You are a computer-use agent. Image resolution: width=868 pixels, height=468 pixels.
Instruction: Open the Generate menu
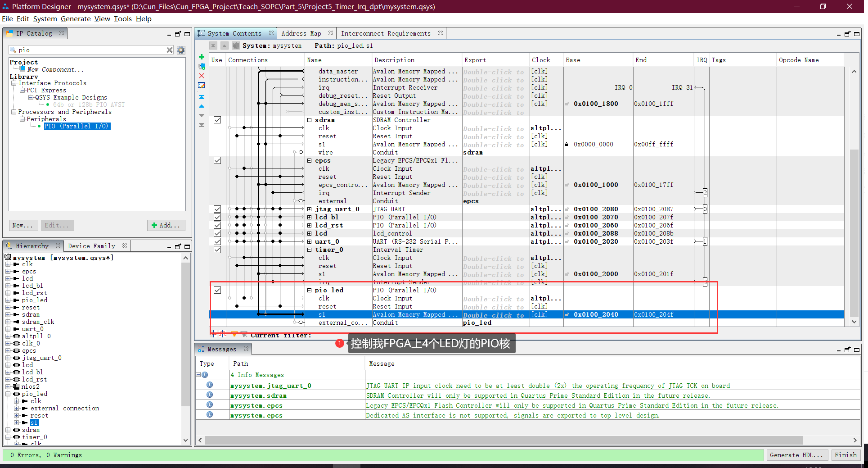pyautogui.click(x=76, y=18)
